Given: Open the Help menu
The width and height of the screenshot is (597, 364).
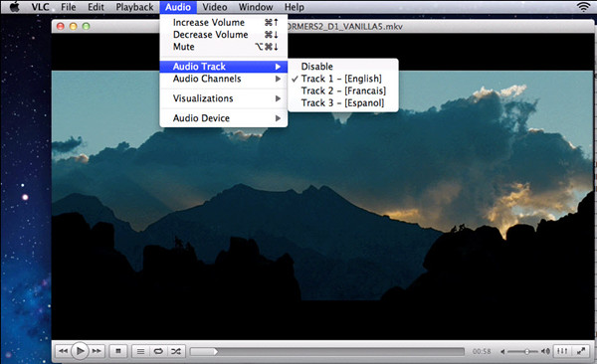Looking at the screenshot, I should (295, 7).
